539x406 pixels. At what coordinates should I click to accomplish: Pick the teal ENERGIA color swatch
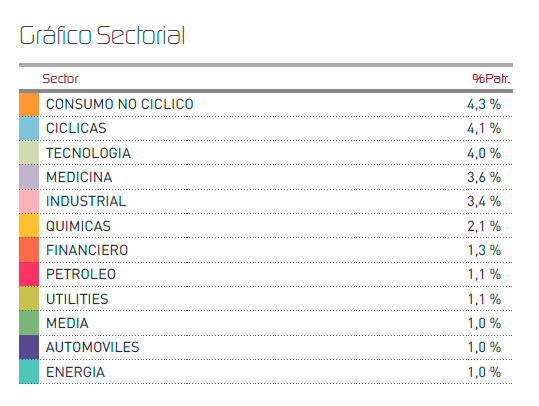29,371
